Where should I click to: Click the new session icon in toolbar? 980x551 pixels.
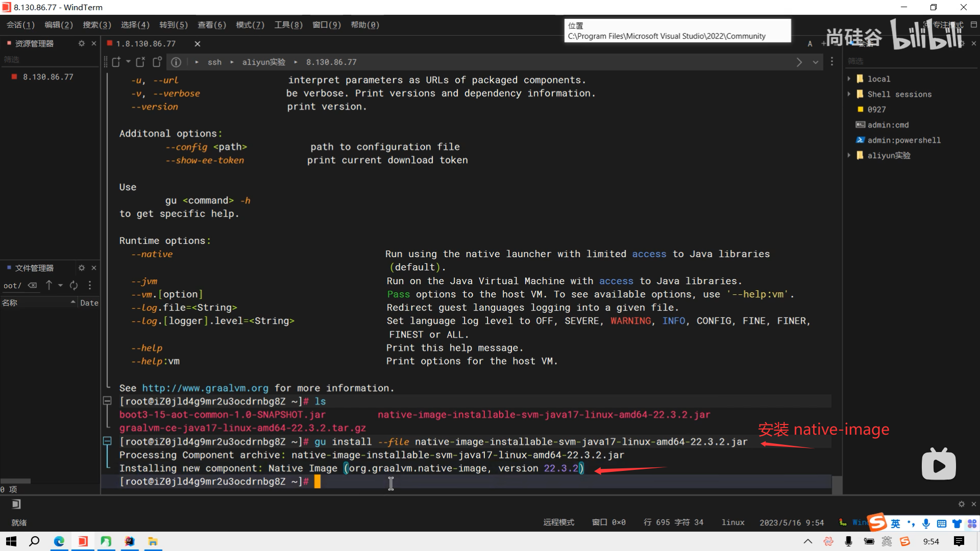point(116,62)
